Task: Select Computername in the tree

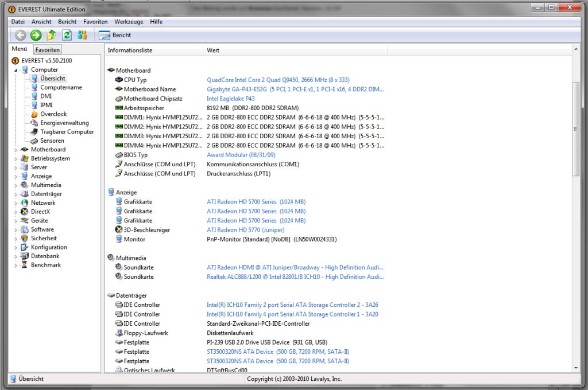Action: pyautogui.click(x=61, y=87)
